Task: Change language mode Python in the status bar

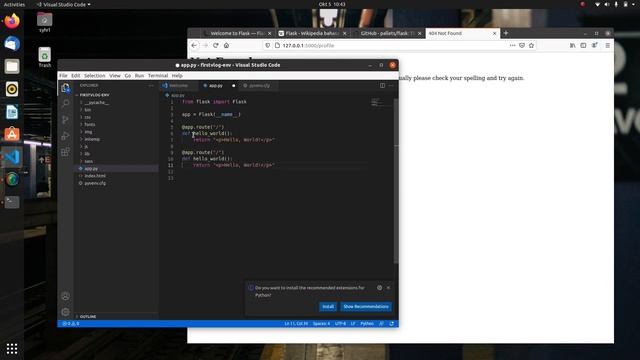Action: click(x=367, y=324)
